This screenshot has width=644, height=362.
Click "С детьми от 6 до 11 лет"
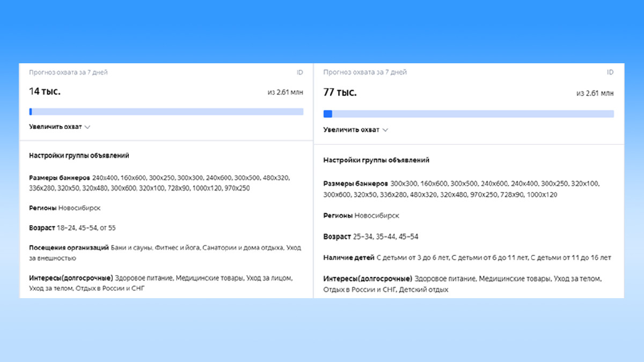click(x=489, y=258)
